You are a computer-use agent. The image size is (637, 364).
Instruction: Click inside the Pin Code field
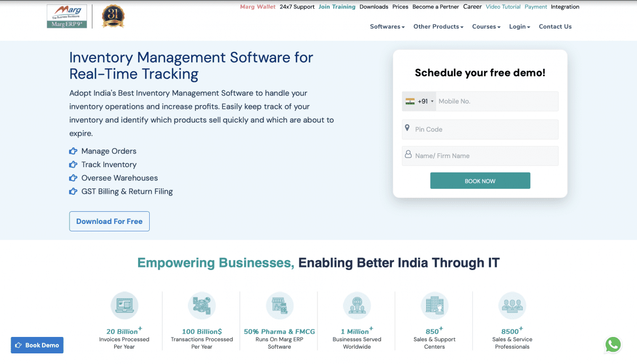point(478,129)
